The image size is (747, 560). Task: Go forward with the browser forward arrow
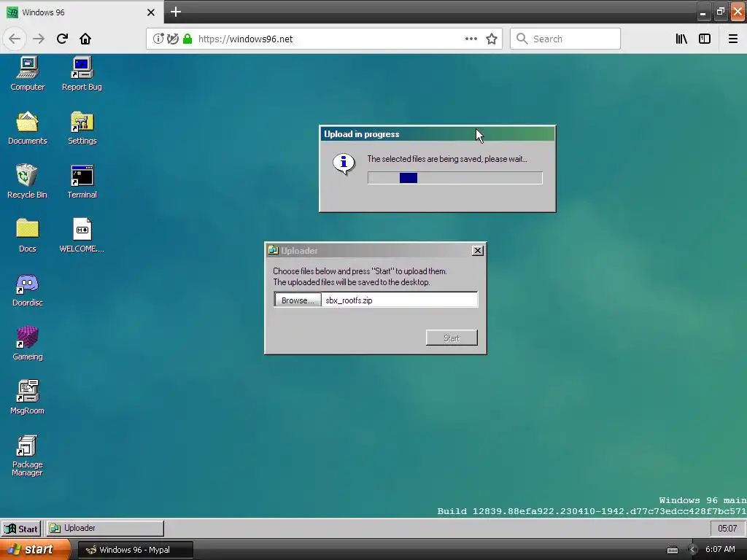pyautogui.click(x=39, y=39)
